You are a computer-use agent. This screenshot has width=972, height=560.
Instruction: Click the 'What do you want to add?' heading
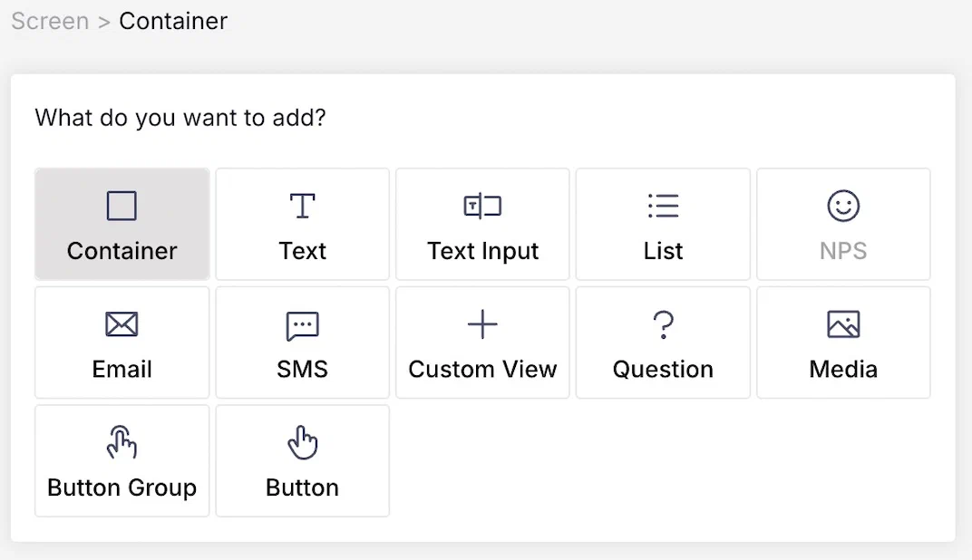[x=180, y=118]
